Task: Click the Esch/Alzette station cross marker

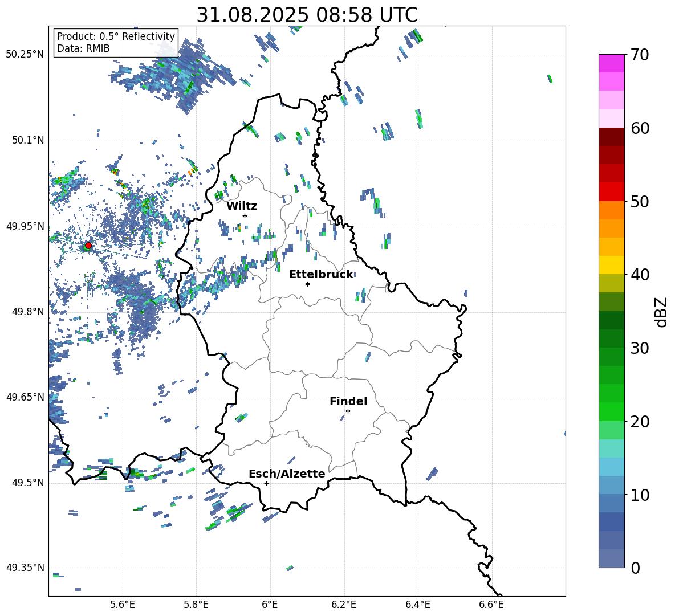Action: point(266,483)
